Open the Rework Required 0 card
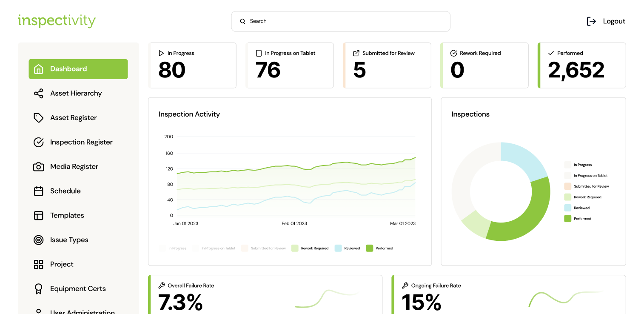This screenshot has height=314, width=644. click(x=484, y=66)
